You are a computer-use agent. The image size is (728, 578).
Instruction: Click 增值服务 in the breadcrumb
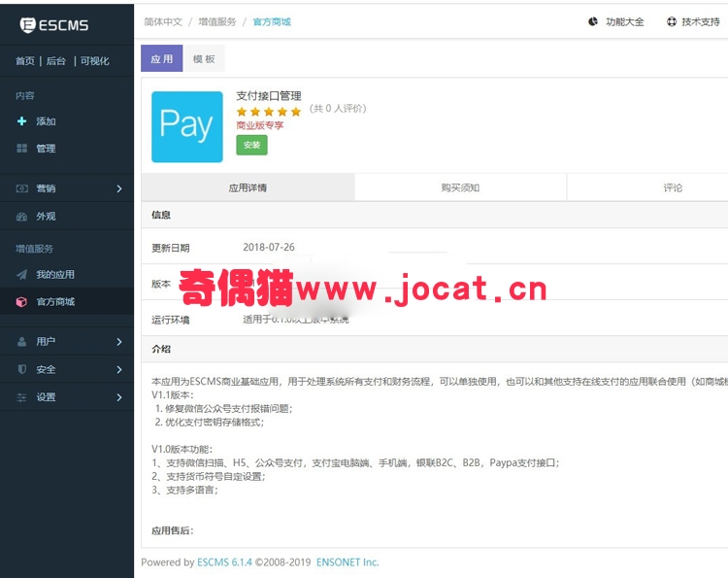[x=216, y=21]
